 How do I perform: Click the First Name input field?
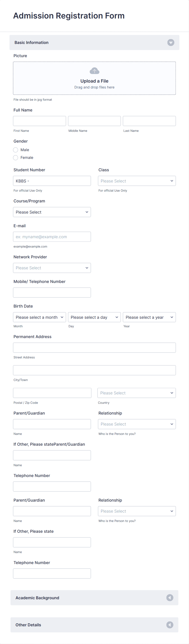click(x=39, y=121)
